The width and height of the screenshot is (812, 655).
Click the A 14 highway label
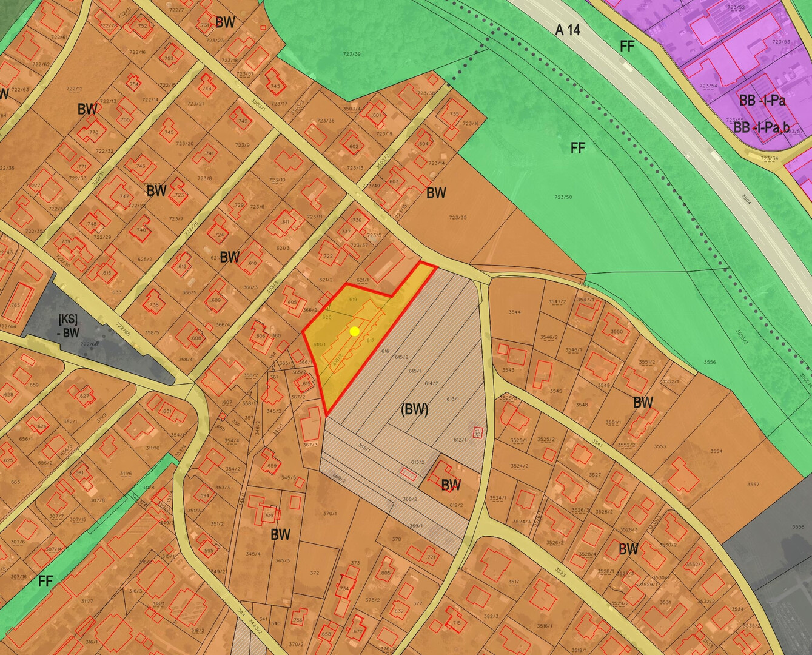tap(567, 30)
